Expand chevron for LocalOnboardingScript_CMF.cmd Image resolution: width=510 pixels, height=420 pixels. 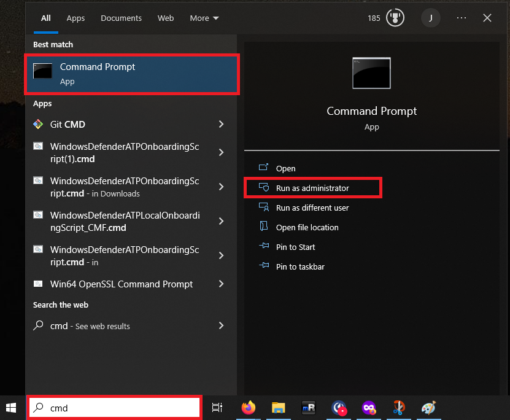click(x=221, y=221)
